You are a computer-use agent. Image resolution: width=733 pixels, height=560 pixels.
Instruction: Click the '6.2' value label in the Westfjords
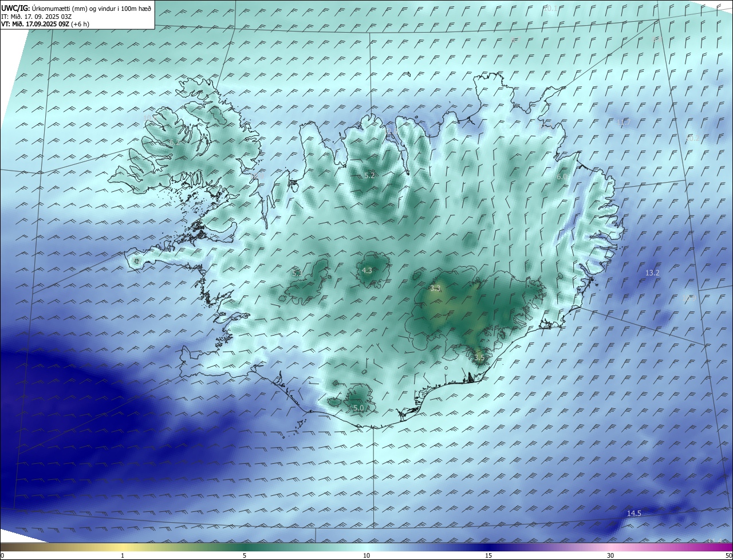coord(174,141)
